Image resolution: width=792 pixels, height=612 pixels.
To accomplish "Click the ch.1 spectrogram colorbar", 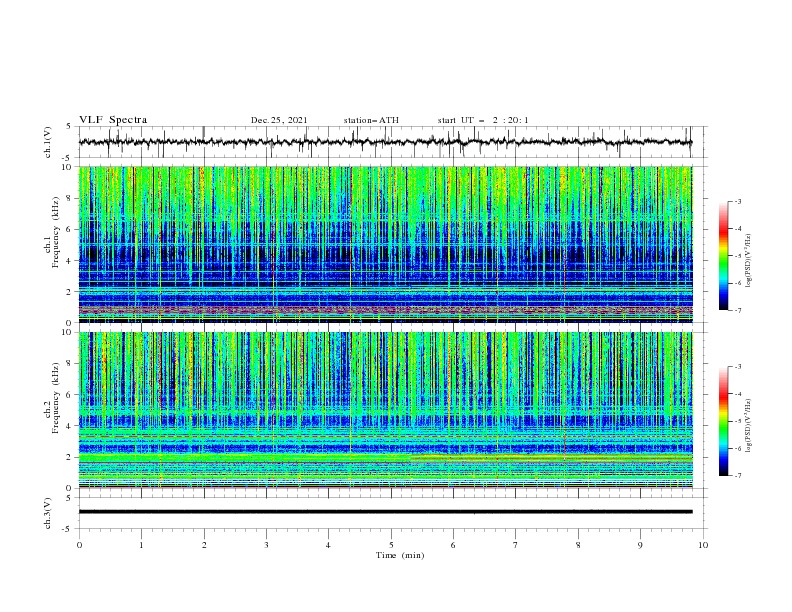I will (724, 255).
